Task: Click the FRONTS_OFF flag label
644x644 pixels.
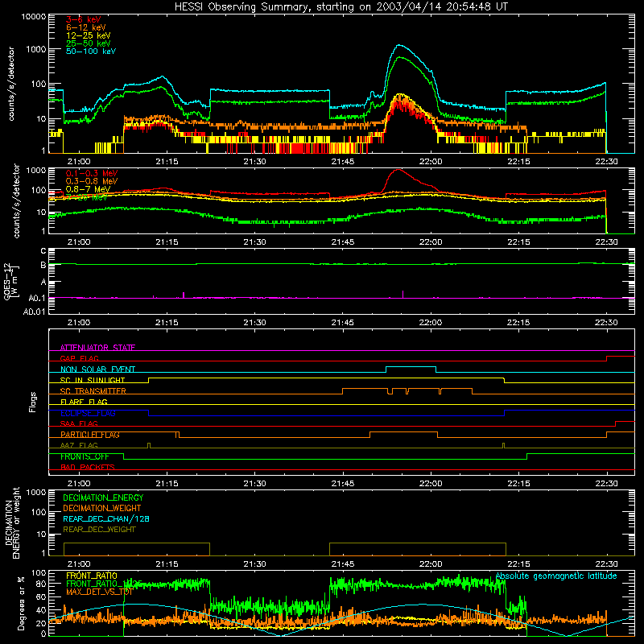Action: point(85,456)
